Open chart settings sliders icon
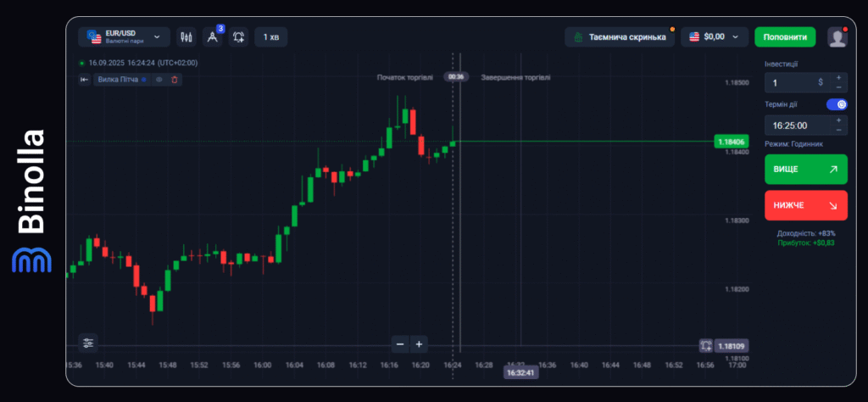This screenshot has height=402, width=868. point(89,343)
